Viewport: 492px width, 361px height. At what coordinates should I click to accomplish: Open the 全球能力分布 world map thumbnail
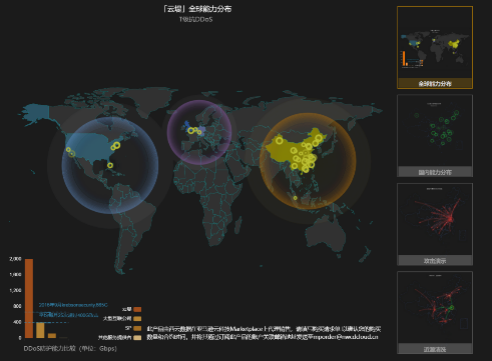tap(435, 47)
